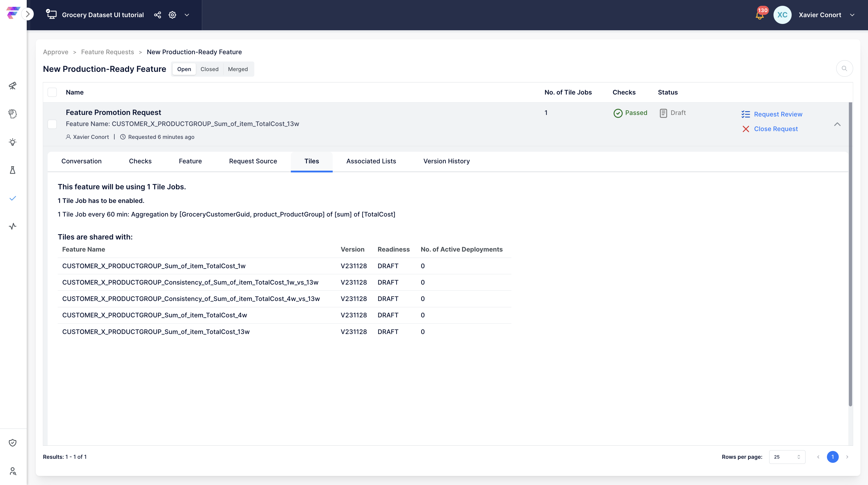This screenshot has width=868, height=485.
Task: Click Sum_of_item_TotalCost_1w feature row
Action: (x=284, y=266)
